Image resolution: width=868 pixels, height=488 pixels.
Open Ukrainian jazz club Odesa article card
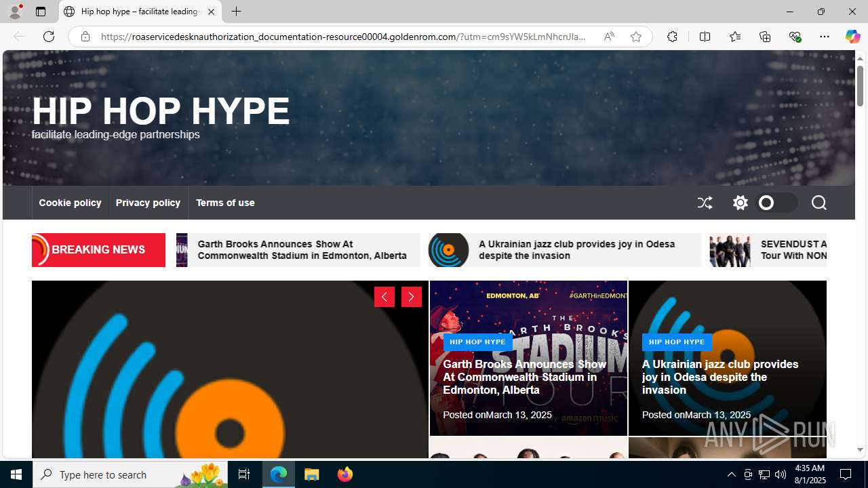point(720,377)
